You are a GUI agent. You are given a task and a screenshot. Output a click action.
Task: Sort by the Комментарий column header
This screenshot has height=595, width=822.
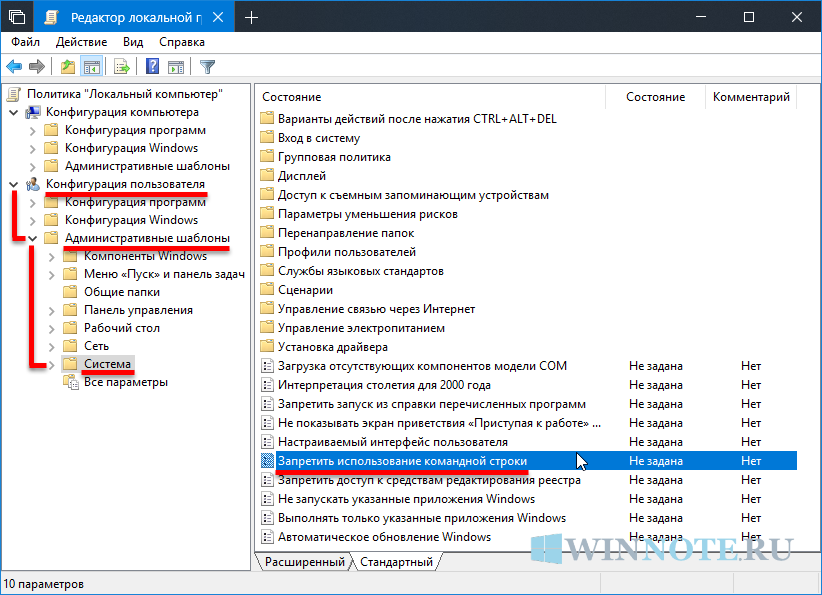[x=751, y=97]
